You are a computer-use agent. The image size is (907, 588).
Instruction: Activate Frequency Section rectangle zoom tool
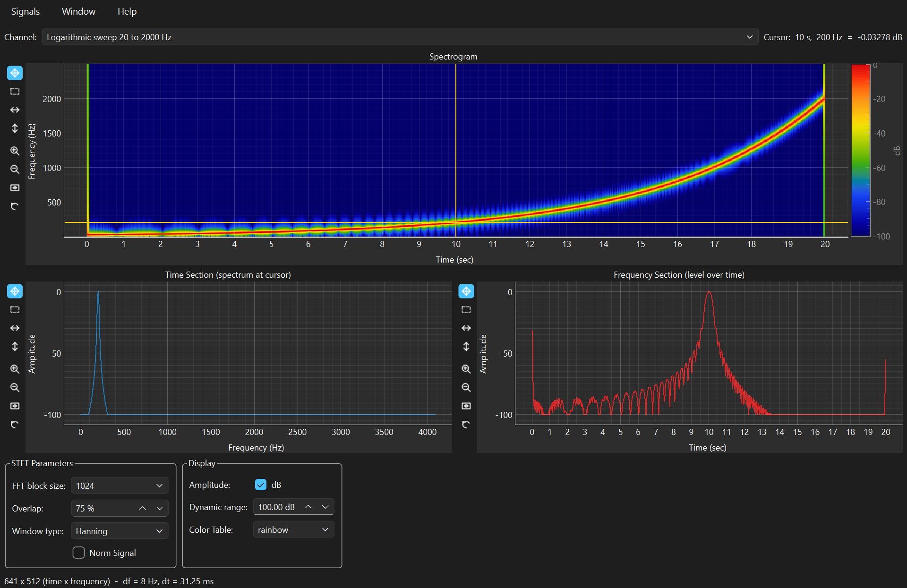(466, 309)
